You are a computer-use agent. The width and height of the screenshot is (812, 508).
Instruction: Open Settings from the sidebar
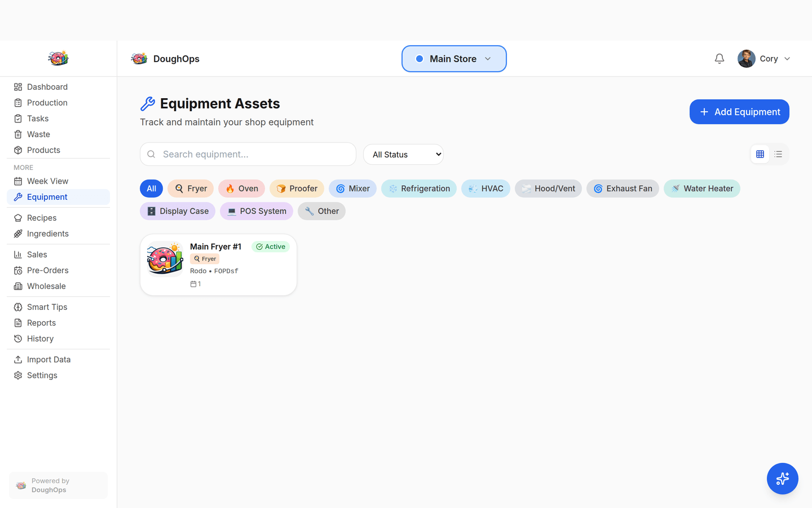[x=42, y=375]
